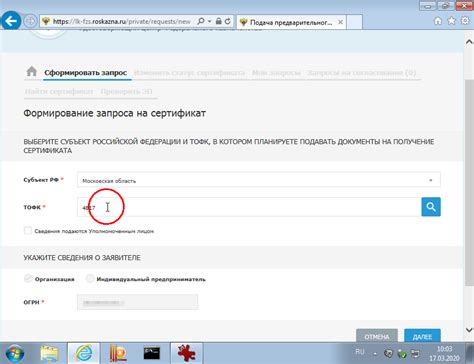Click the RU language indicator

pyautogui.click(x=360, y=352)
